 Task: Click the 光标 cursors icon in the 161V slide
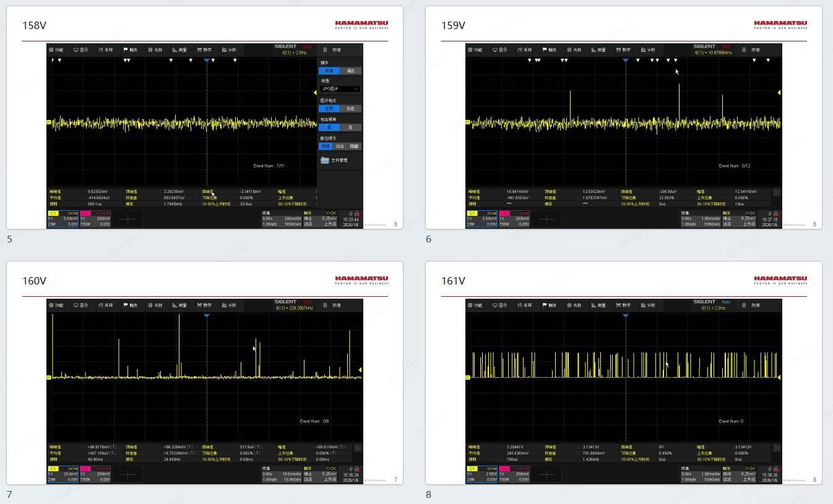(574, 305)
